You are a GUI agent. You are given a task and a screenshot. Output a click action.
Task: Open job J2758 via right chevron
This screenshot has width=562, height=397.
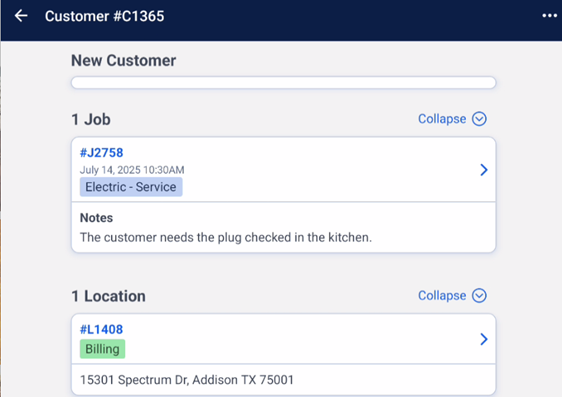[484, 170]
